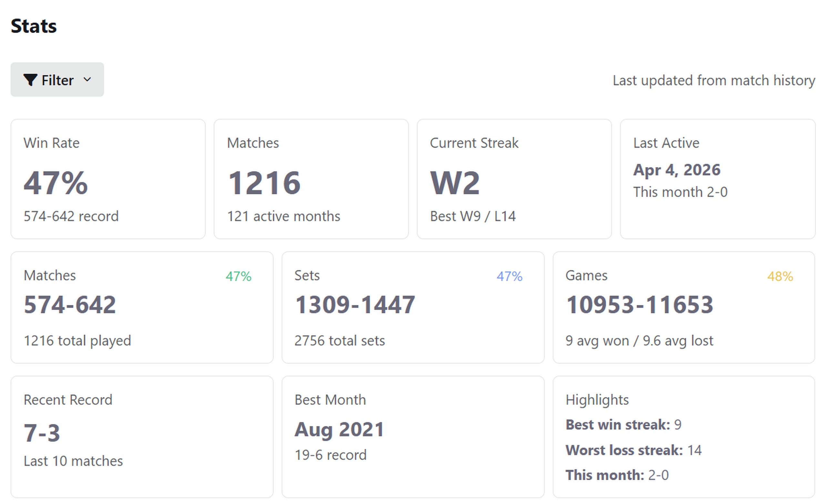Screen dimensions: 823x504
Task: Select the Games 10953-11653 value
Action: (639, 305)
